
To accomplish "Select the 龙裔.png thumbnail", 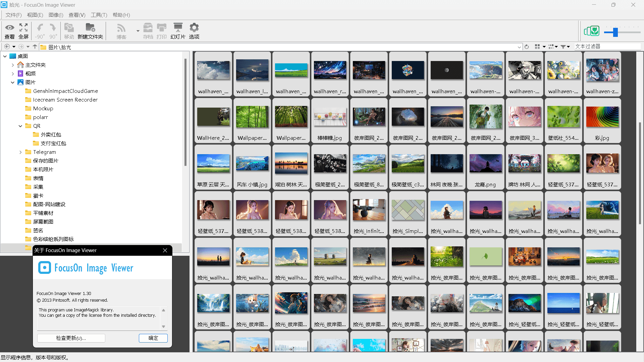I will (486, 167).
